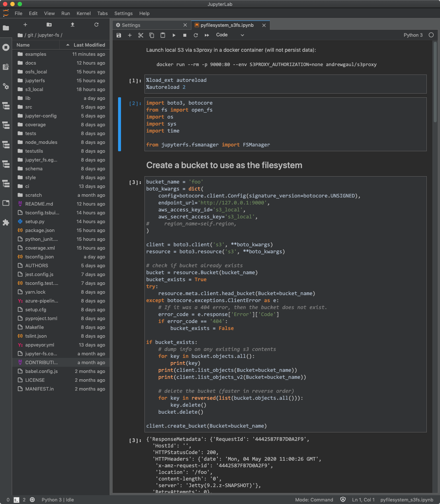Open the View menu
The height and width of the screenshot is (504, 440).
point(49,13)
